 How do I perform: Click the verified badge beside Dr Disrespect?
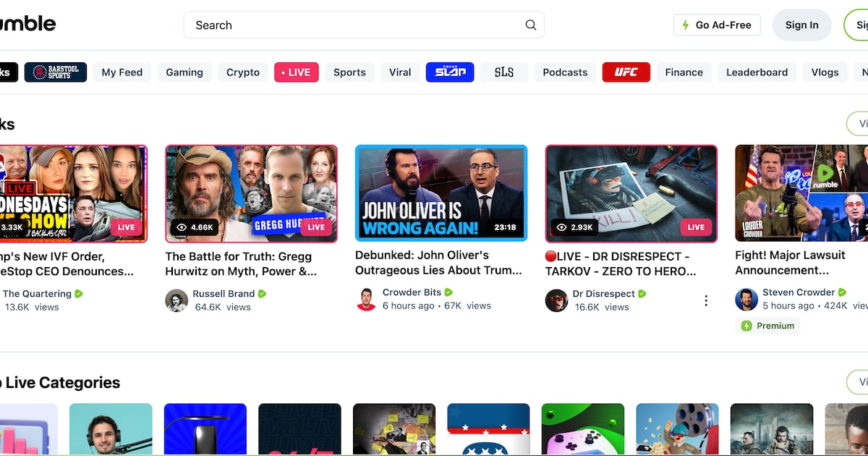pos(642,294)
